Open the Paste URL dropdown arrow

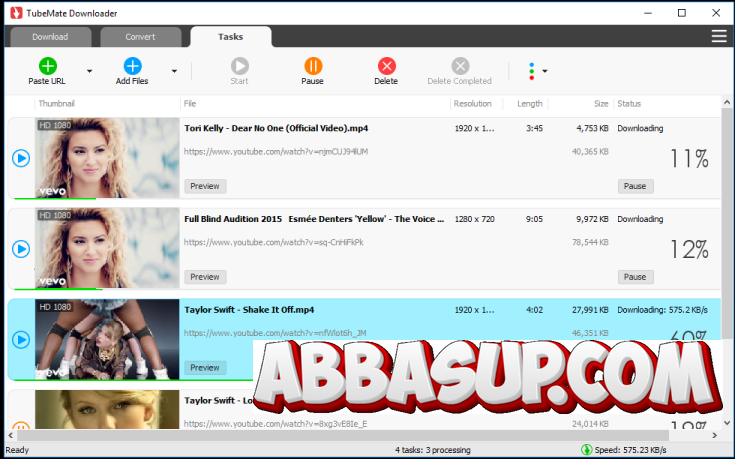tap(89, 71)
